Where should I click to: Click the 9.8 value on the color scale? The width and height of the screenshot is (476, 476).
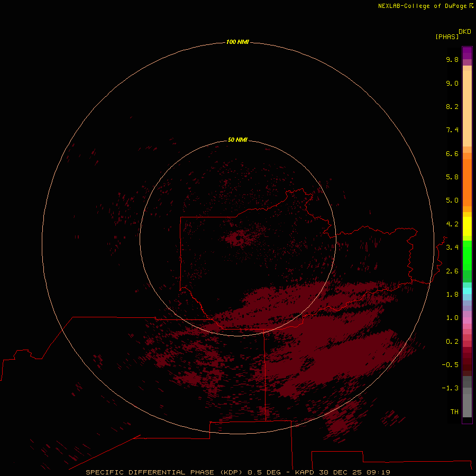452,59
